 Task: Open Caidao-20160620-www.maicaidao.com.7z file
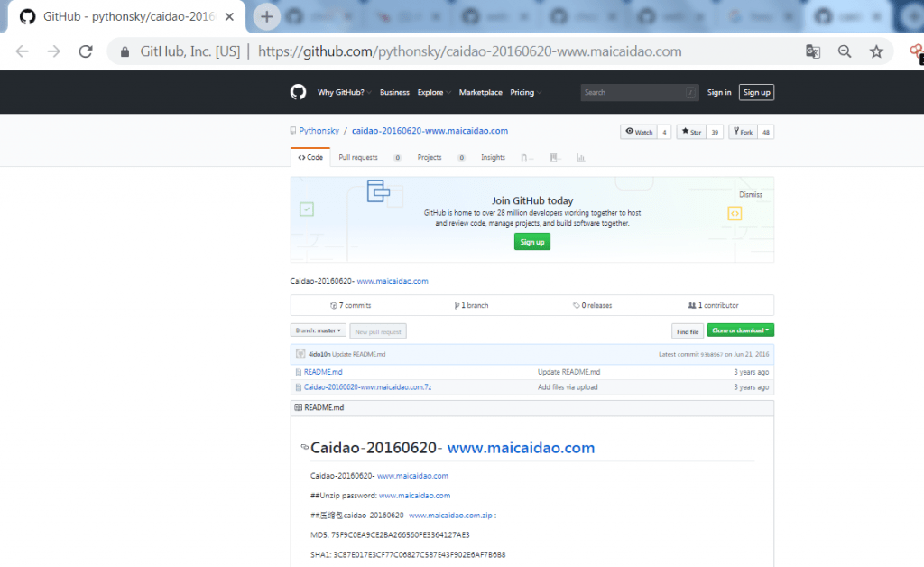(368, 387)
